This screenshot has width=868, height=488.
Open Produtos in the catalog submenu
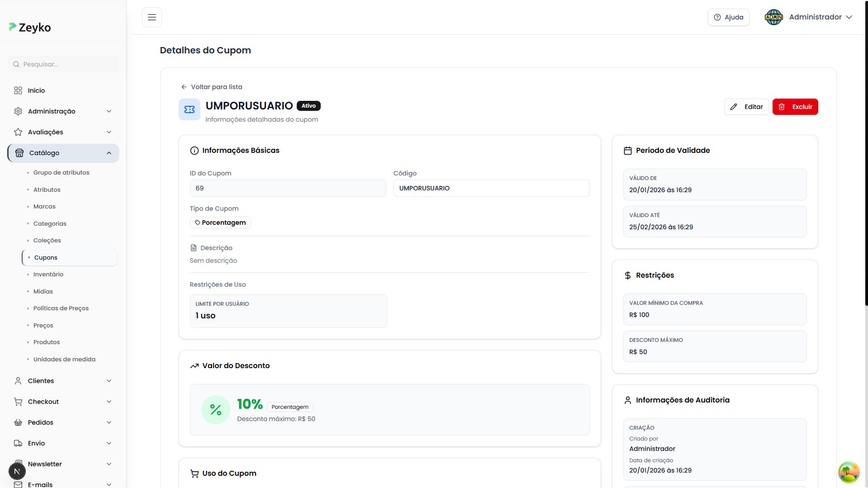coord(47,342)
